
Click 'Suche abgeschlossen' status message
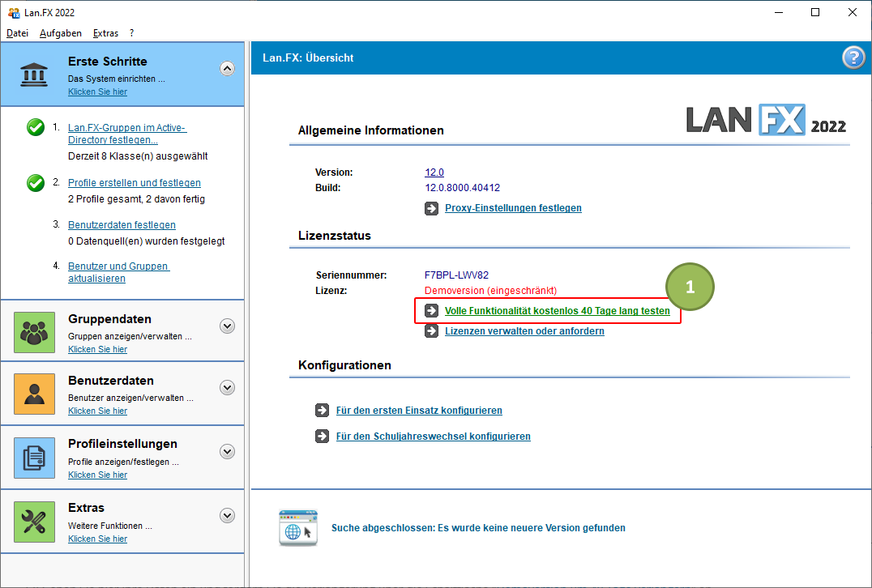[478, 528]
